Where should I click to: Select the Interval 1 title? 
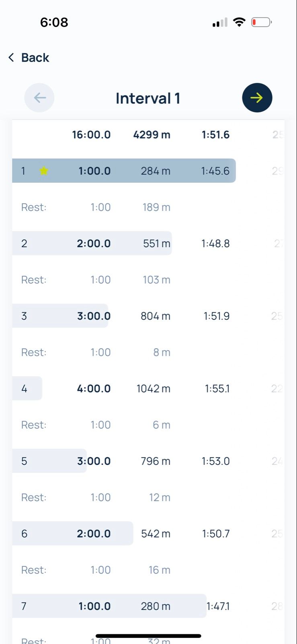[x=147, y=98]
